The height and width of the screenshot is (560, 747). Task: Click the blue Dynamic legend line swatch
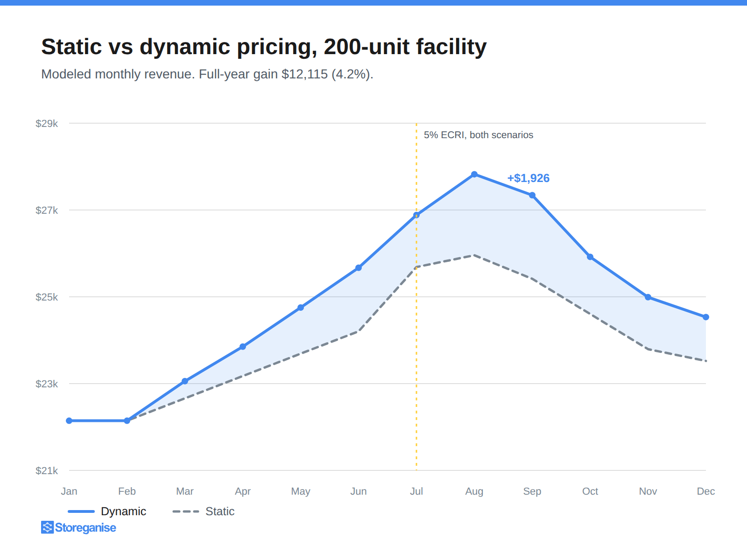coord(81,511)
